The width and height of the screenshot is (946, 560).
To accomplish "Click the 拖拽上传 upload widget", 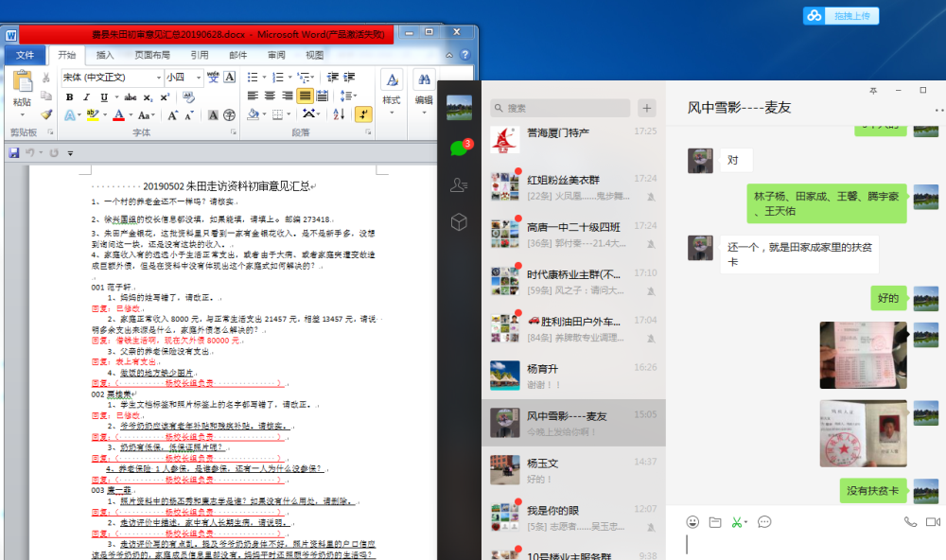I will tap(840, 16).
